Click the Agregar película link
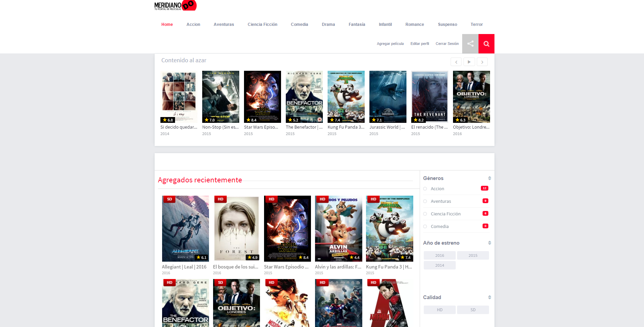This screenshot has width=644, height=327. coord(390,44)
